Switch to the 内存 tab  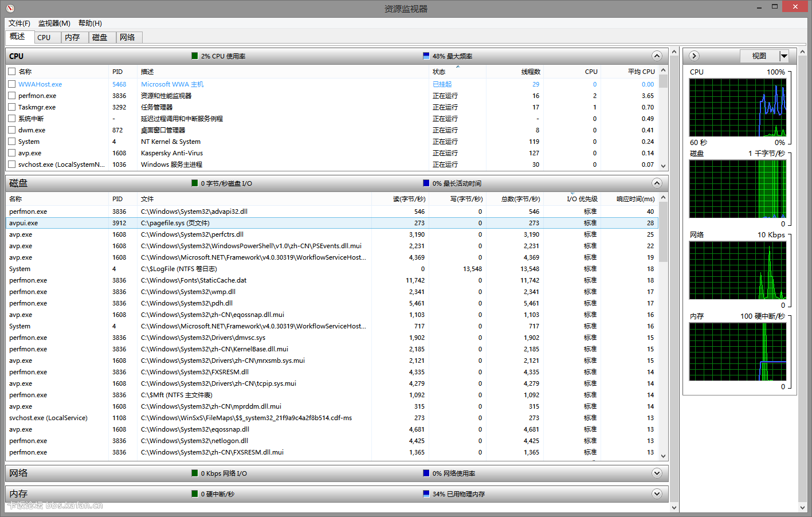click(74, 37)
